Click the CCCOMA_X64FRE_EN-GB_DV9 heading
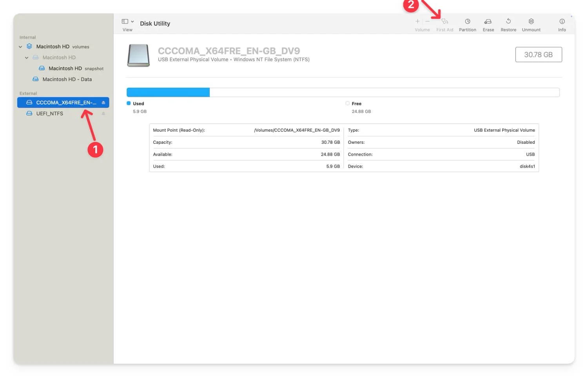 tap(229, 51)
